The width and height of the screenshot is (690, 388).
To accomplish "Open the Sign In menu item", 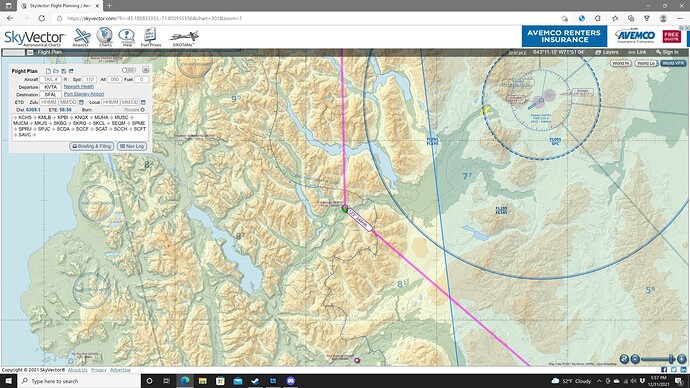I will coord(667,52).
